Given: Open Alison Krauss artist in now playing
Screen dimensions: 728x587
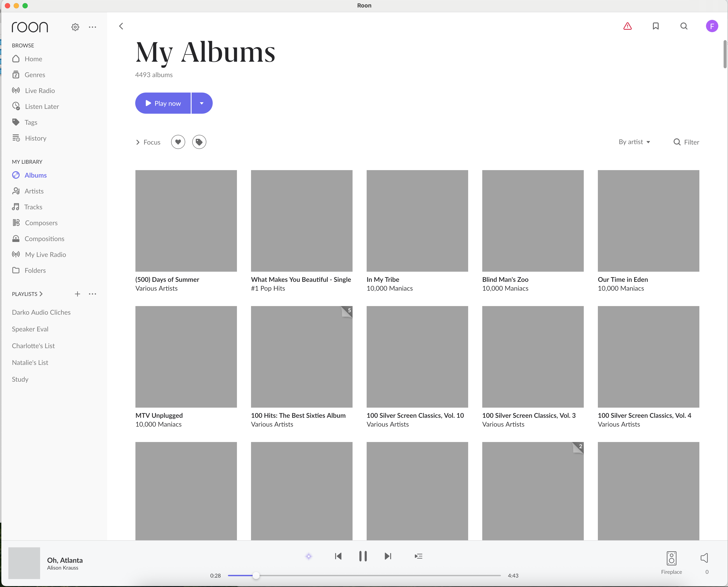Looking at the screenshot, I should [x=63, y=568].
